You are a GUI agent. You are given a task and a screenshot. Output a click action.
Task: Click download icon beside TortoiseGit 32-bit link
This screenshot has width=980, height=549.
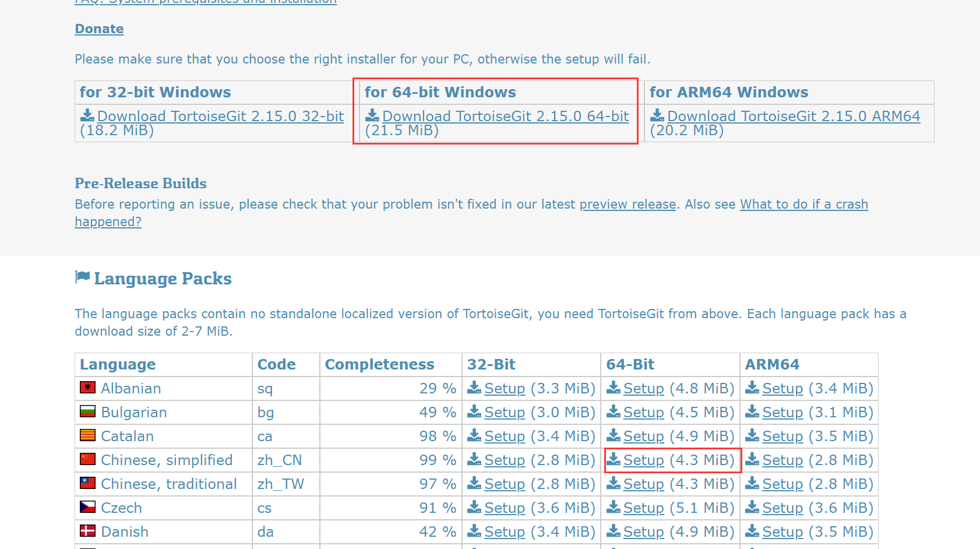coord(87,115)
